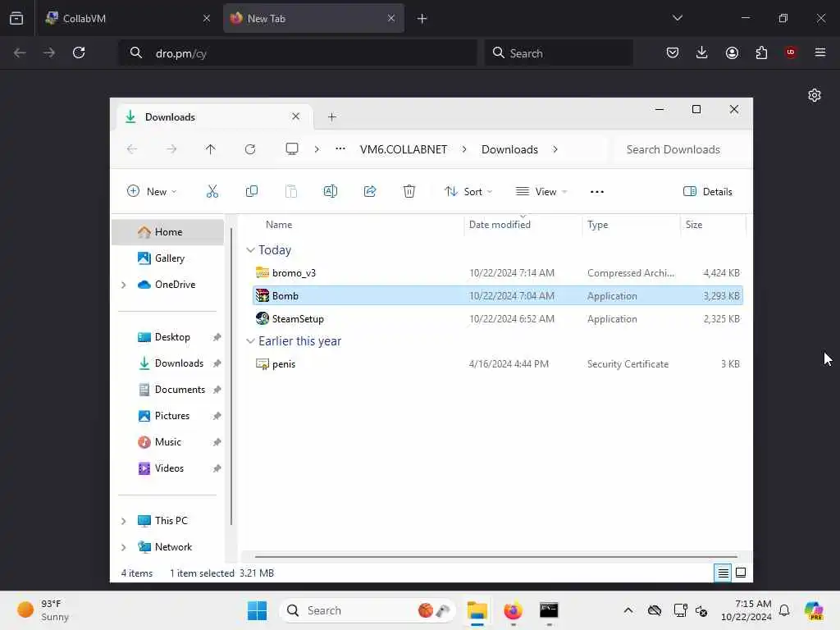Click the Share icon in the toolbar

370,191
